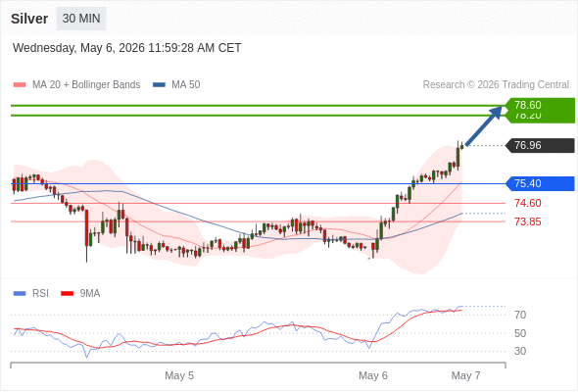The width and height of the screenshot is (578, 392).
Task: Click the Silver chart title
Action: pos(29,19)
